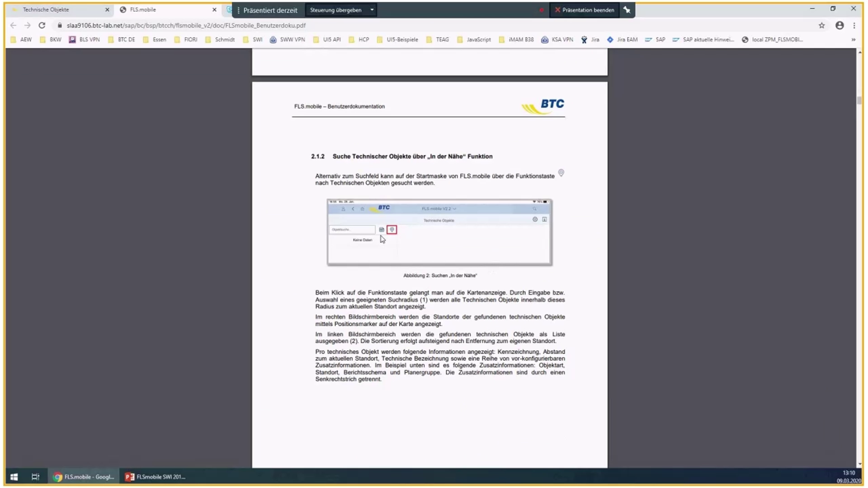The image size is (868, 488).
Task: Click Präsentation beenden button
Action: click(585, 9)
